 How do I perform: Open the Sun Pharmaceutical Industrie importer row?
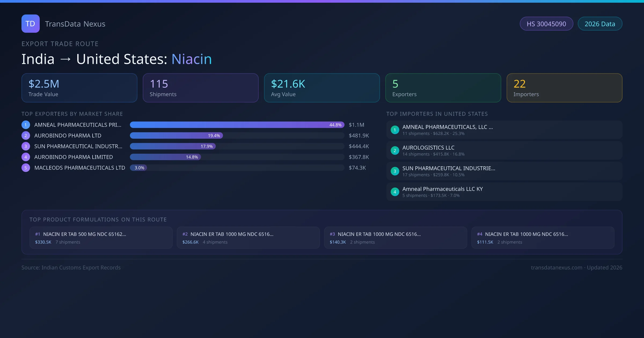pyautogui.click(x=504, y=171)
